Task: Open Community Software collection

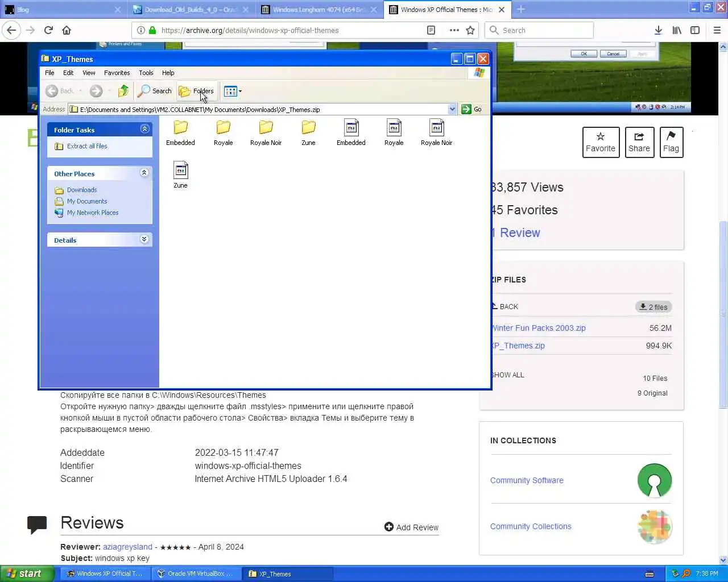Action: (x=527, y=480)
